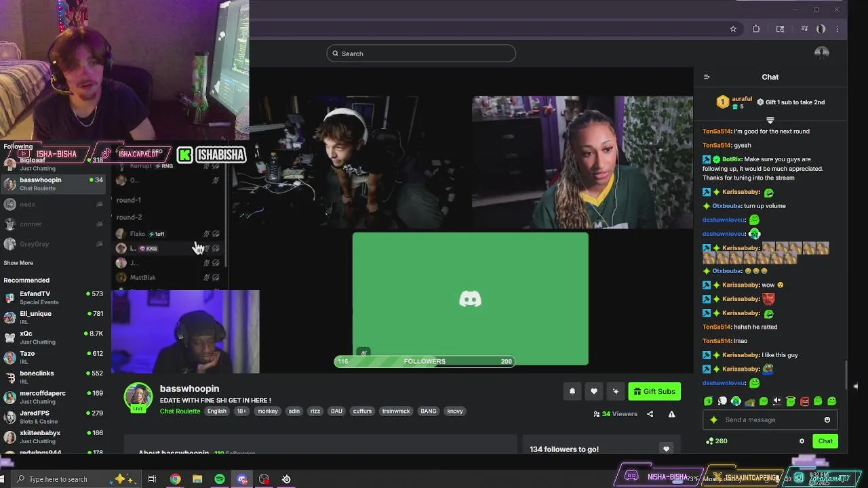The image size is (868, 488).
Task: Insert the blue-green headphones face emote
Action: pyautogui.click(x=736, y=401)
